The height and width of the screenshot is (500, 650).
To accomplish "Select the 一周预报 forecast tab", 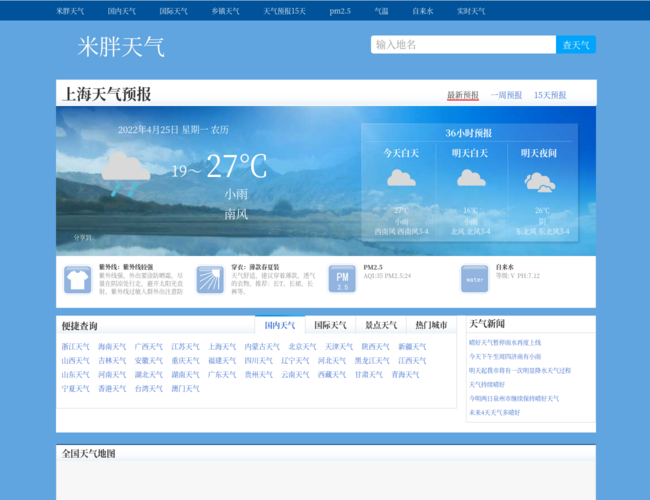I will click(x=506, y=95).
